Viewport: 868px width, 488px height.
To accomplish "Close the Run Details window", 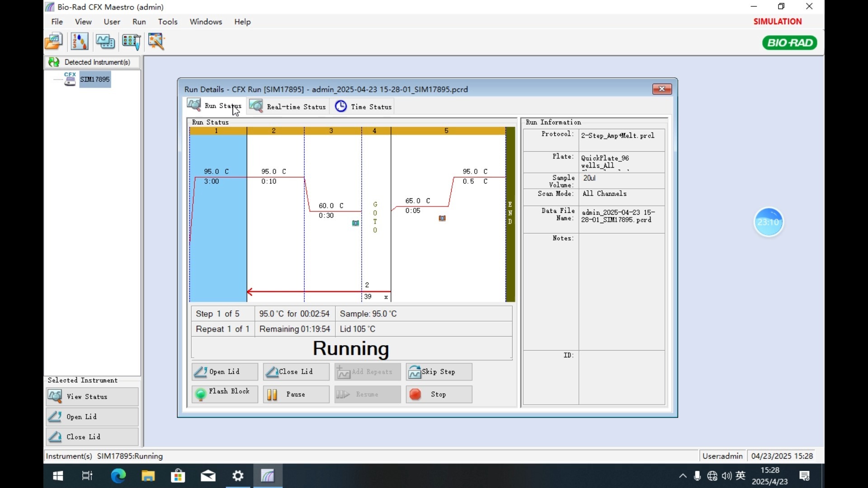I will [x=662, y=89].
